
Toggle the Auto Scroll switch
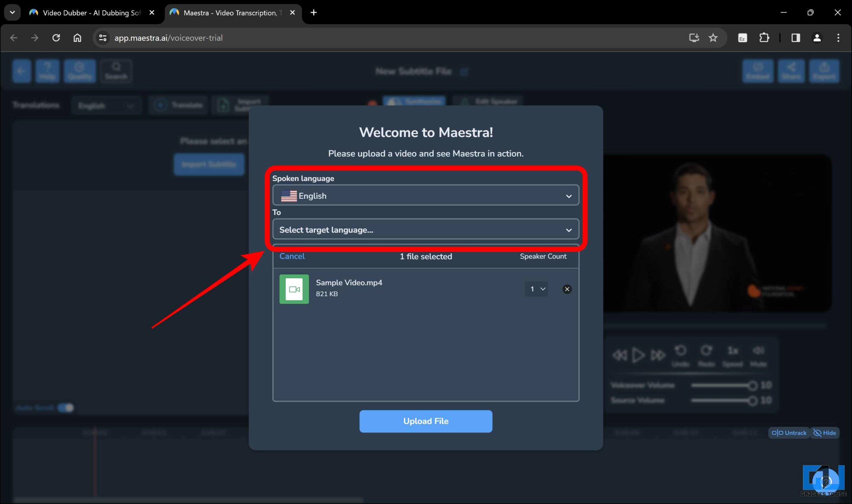pos(66,408)
